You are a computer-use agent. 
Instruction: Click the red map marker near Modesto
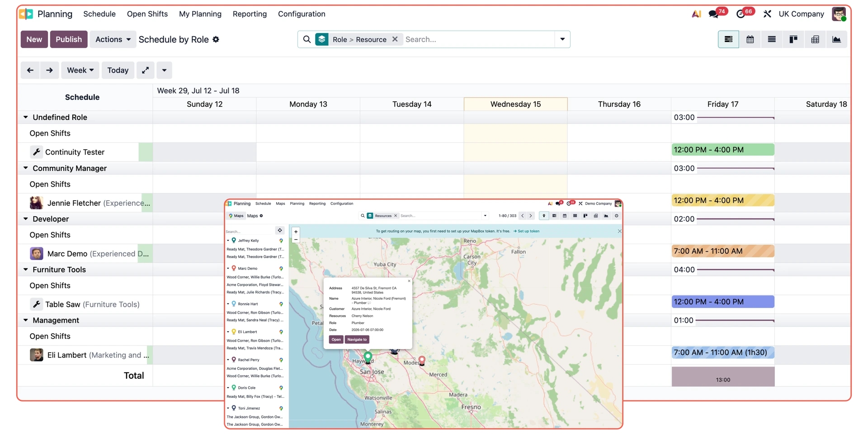pyautogui.click(x=422, y=360)
